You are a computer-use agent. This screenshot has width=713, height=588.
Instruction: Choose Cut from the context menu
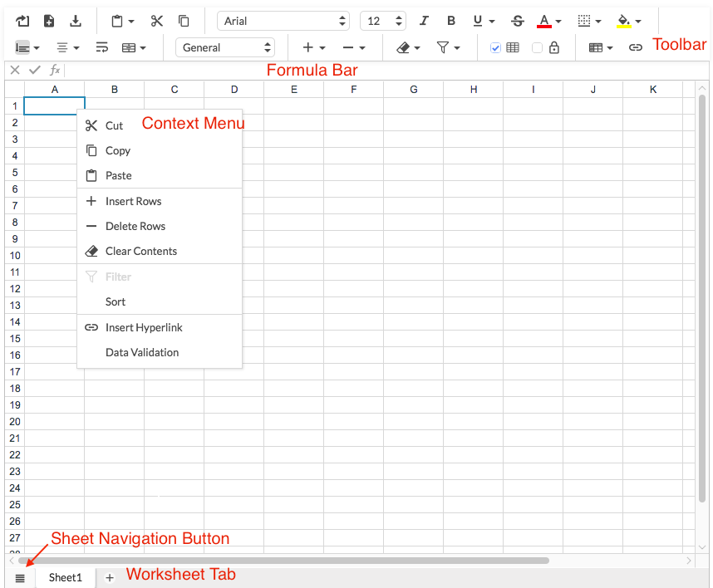(160, 125)
